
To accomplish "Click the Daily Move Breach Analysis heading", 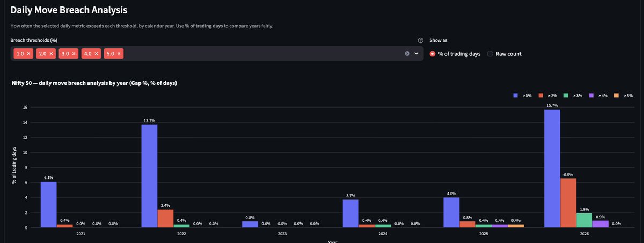I will [69, 10].
